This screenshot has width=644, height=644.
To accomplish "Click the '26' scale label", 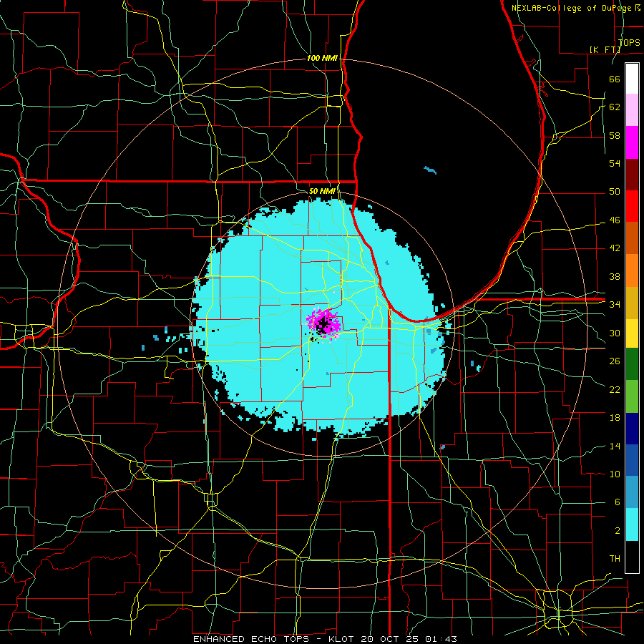I will tap(615, 361).
